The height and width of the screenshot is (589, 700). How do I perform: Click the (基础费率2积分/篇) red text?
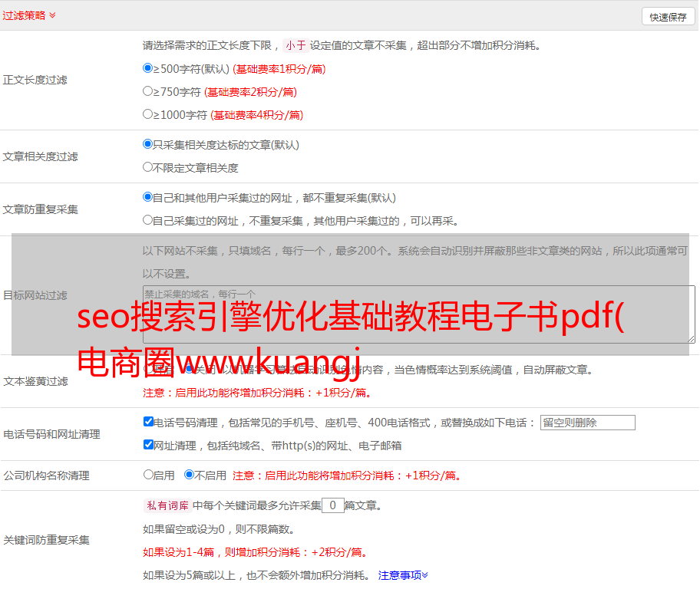(x=250, y=92)
